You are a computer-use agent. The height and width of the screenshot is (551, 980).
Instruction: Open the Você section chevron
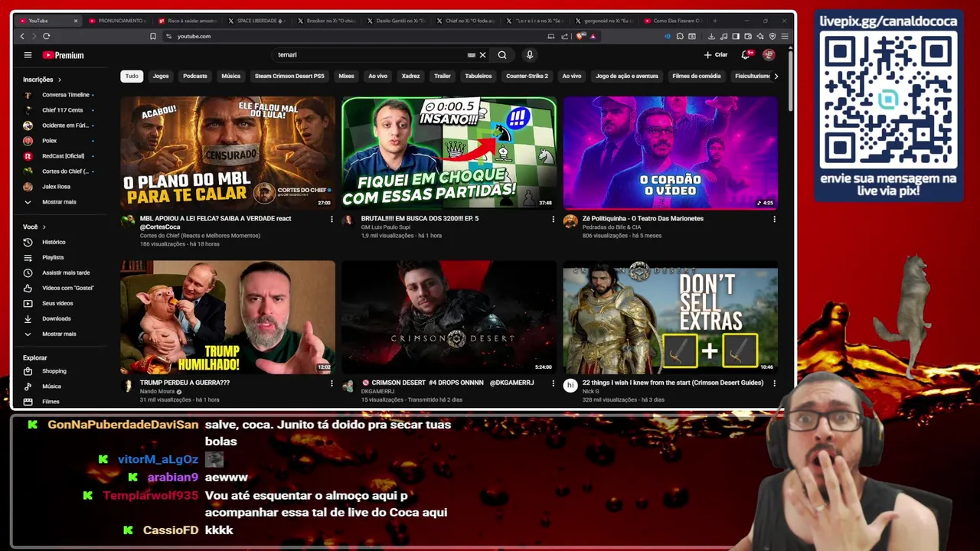(x=44, y=227)
